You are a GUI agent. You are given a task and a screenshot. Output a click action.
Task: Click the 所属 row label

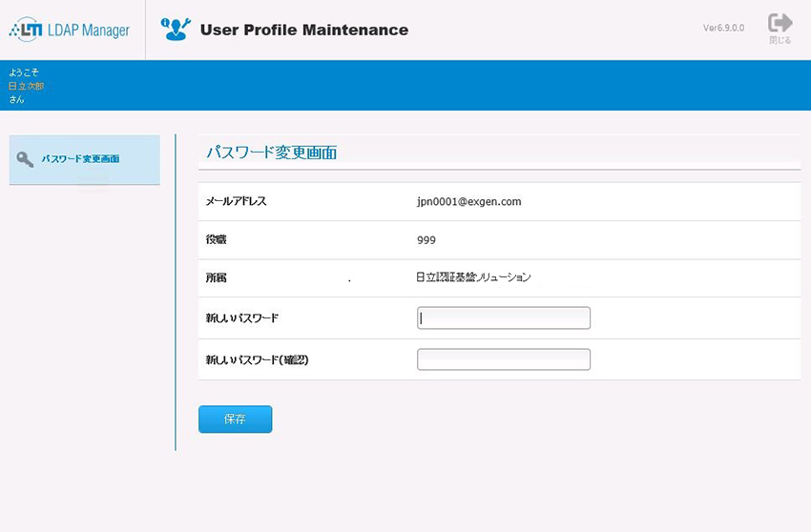pos(217,278)
